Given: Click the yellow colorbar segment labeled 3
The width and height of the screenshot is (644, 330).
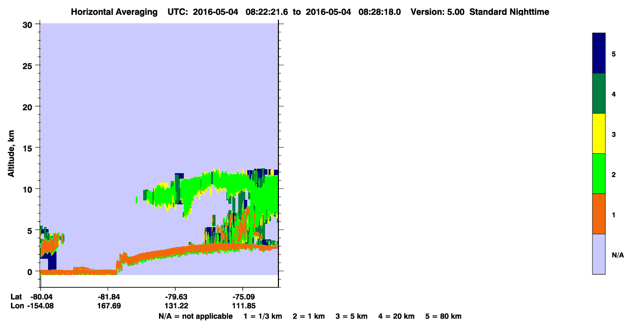Looking at the screenshot, I should coord(598,134).
